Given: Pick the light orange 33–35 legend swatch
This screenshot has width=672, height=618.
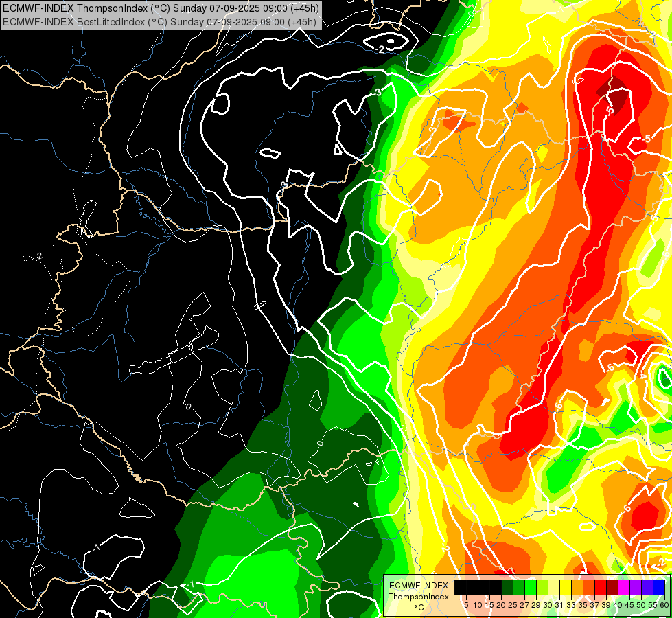Looking at the screenshot, I should click(577, 587).
